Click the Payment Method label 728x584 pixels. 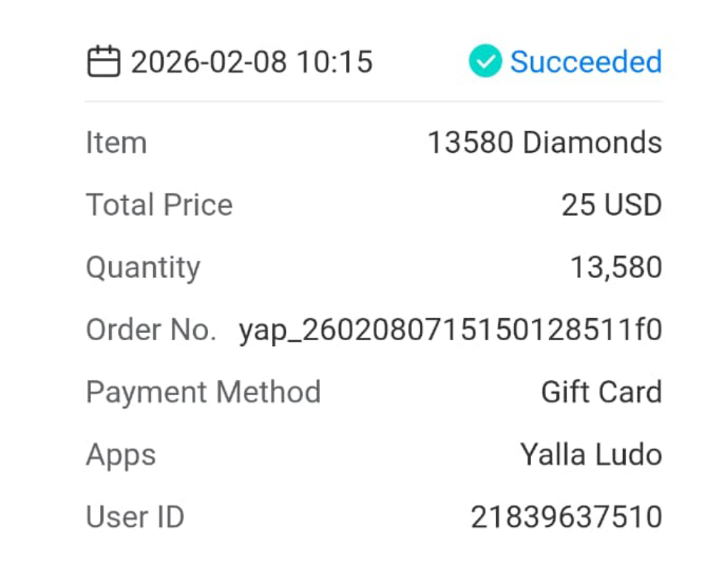203,392
